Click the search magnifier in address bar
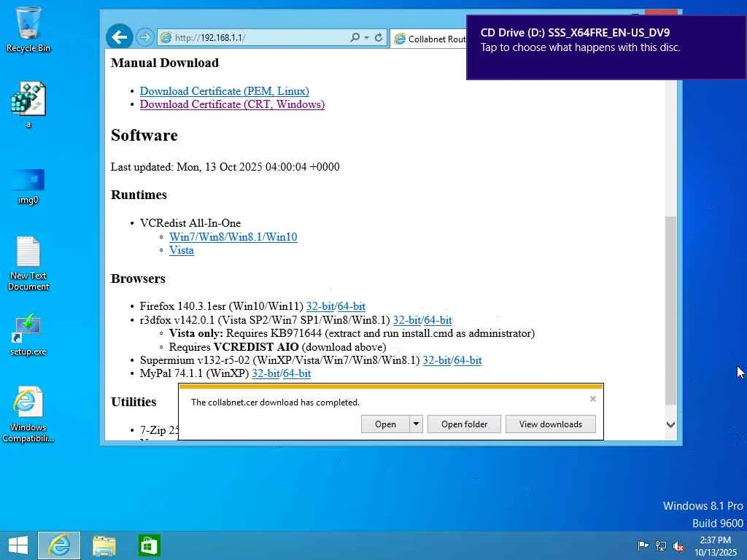The width and height of the screenshot is (747, 560). coord(355,37)
